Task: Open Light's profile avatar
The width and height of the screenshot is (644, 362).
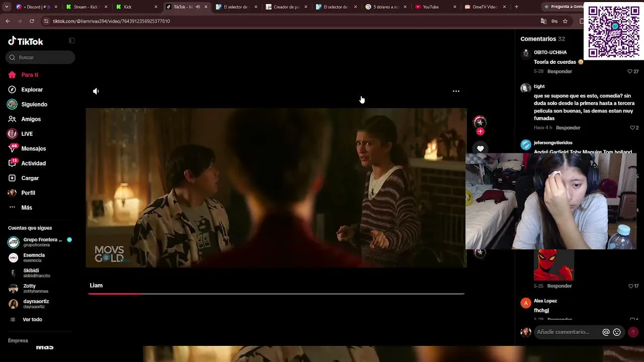Action: click(x=526, y=88)
